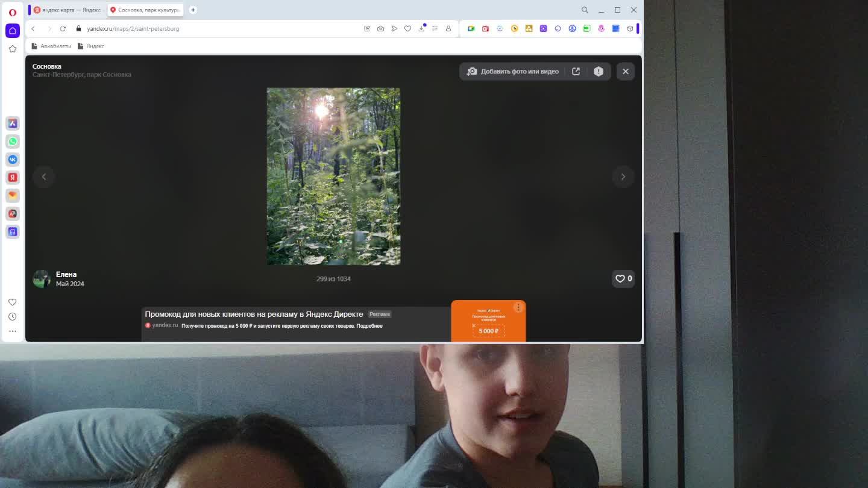Open the Yandex Direct promo ad headline

pos(254,314)
